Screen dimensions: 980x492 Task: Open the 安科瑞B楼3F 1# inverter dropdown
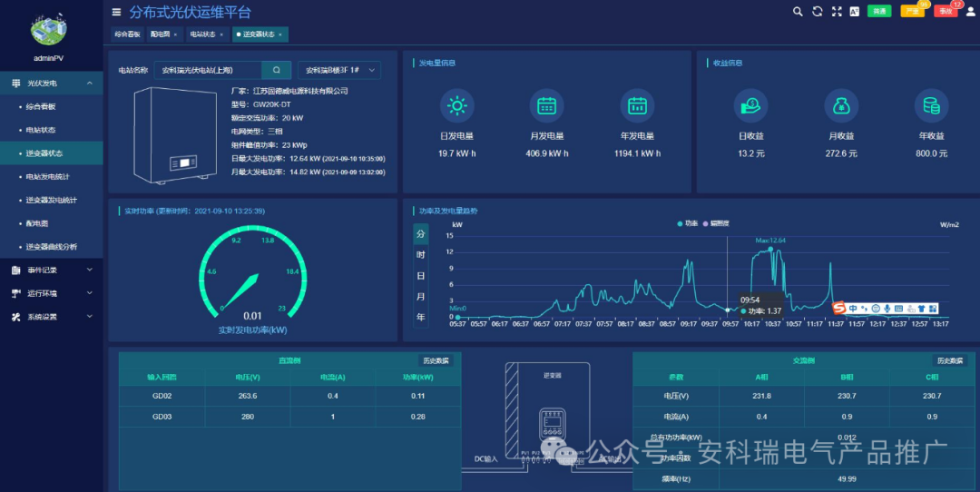(x=338, y=70)
